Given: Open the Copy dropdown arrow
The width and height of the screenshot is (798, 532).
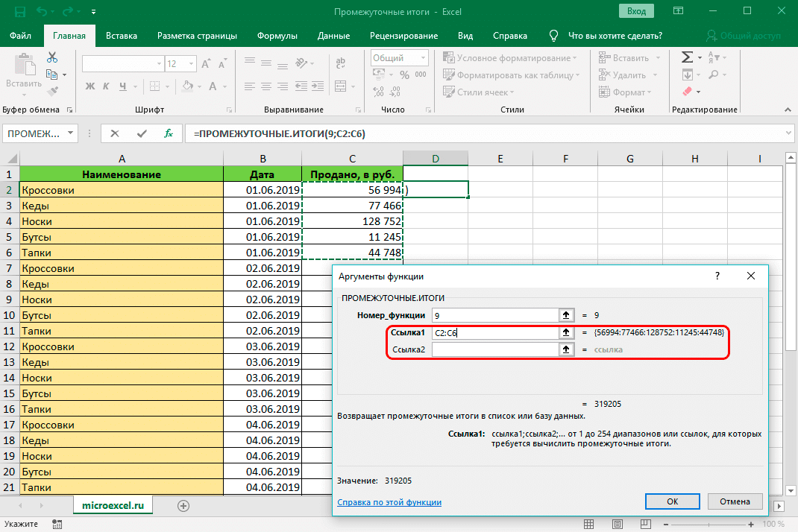Looking at the screenshot, I should tap(65, 75).
